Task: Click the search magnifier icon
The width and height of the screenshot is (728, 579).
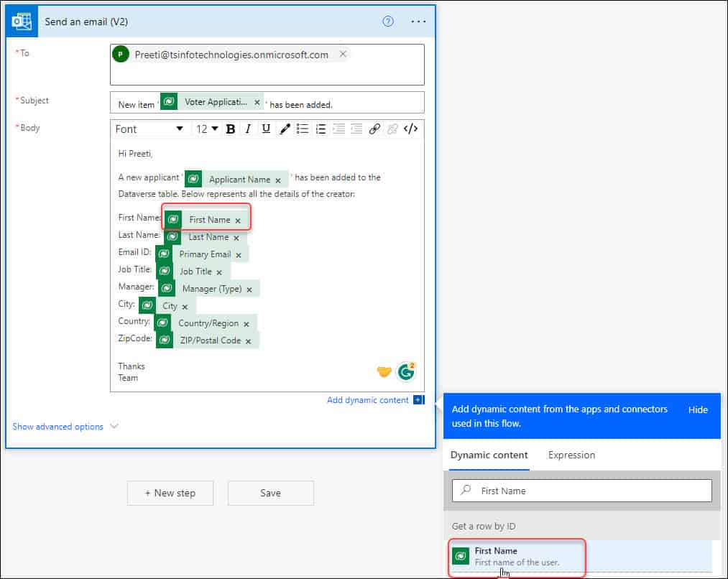Action: pos(466,490)
